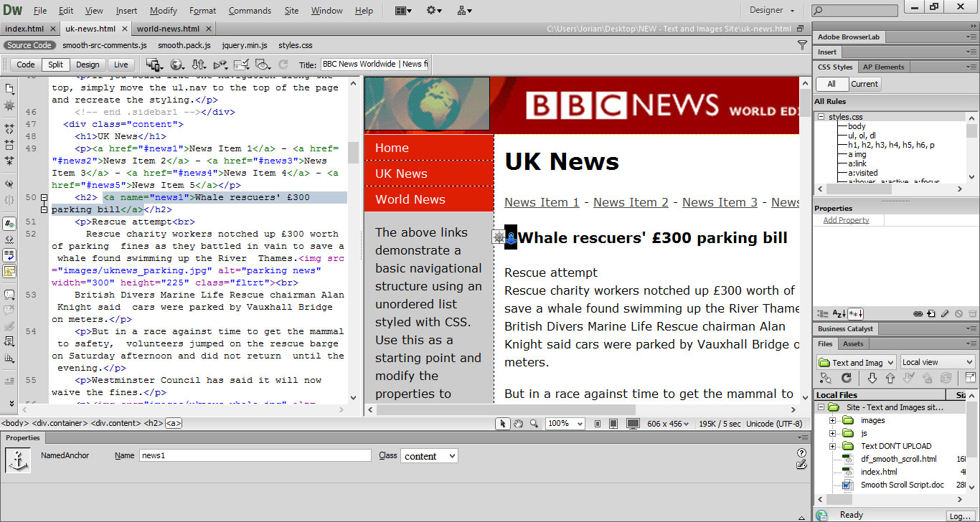980x522 pixels.
Task: Toggle Live view button
Action: (121, 65)
